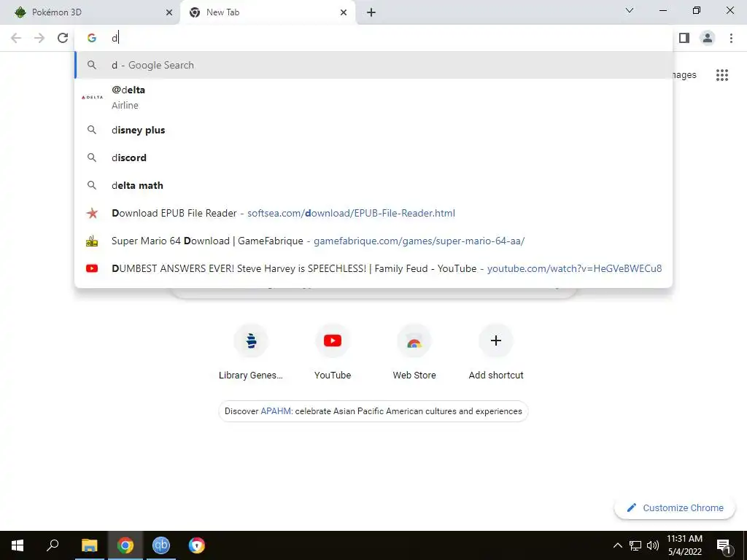Screen dimensions: 747x560
Task: Select the @delta Airline suggestion
Action: tap(374, 97)
